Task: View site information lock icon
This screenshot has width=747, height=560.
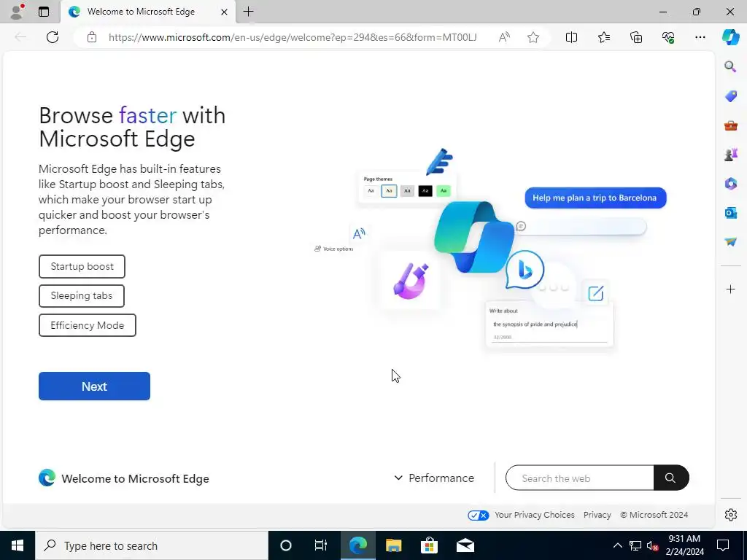Action: 92,37
